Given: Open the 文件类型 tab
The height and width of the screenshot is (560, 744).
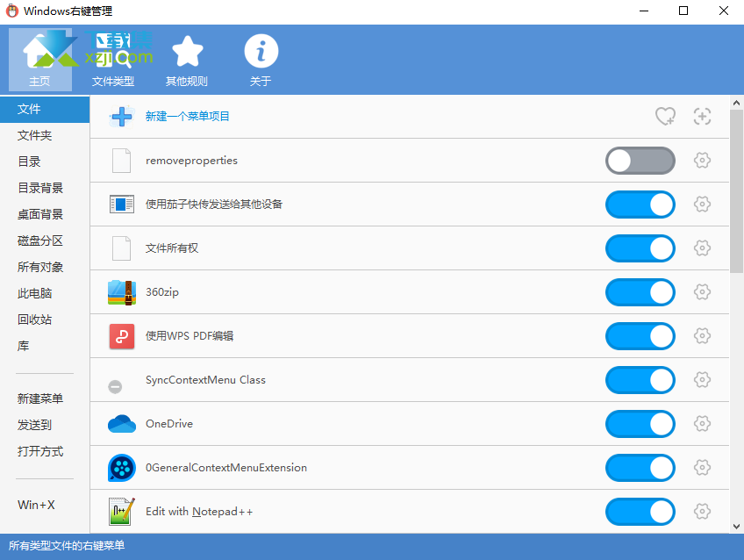Looking at the screenshot, I should click(113, 60).
